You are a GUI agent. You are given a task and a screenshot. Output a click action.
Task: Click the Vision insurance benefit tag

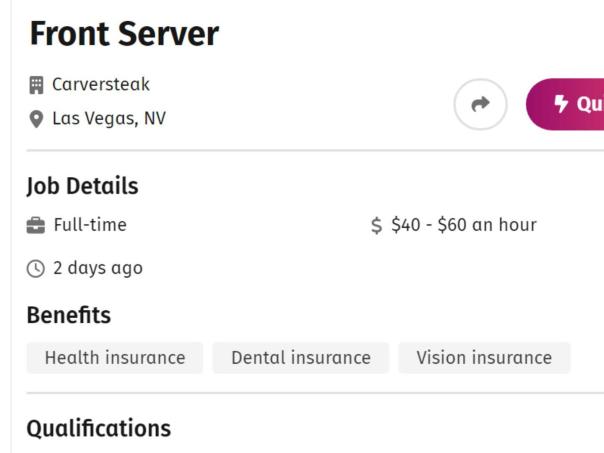click(484, 358)
